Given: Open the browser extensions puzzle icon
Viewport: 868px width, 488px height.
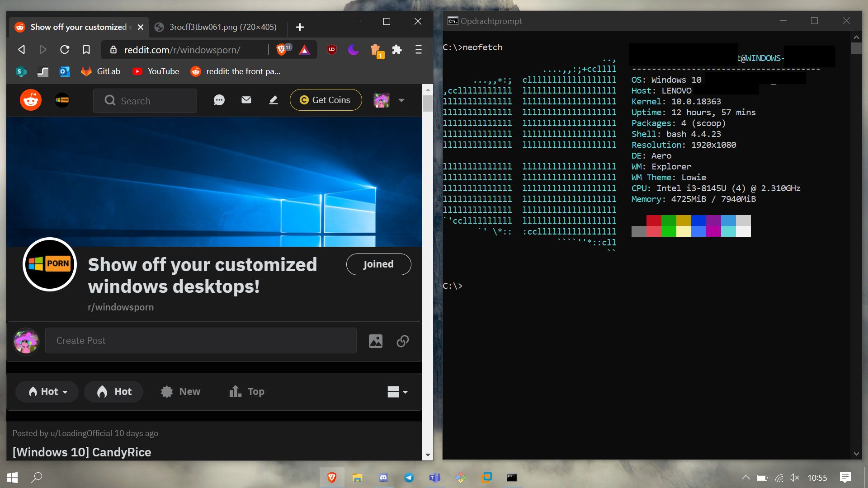Looking at the screenshot, I should pyautogui.click(x=397, y=50).
